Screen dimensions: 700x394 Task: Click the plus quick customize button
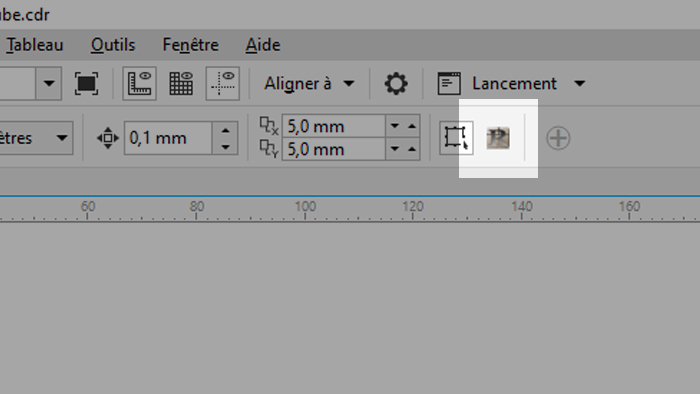(x=558, y=138)
